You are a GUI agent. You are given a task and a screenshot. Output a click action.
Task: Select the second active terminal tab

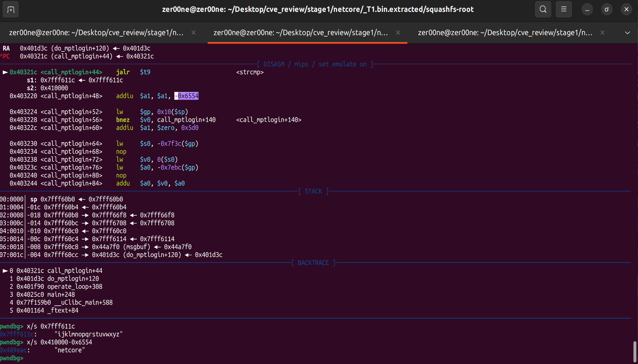pos(301,33)
